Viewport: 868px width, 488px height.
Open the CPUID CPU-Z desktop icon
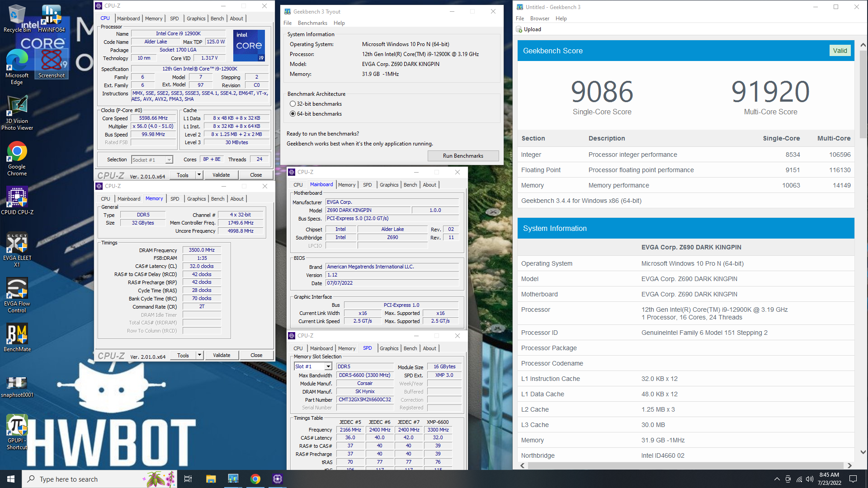tap(17, 200)
